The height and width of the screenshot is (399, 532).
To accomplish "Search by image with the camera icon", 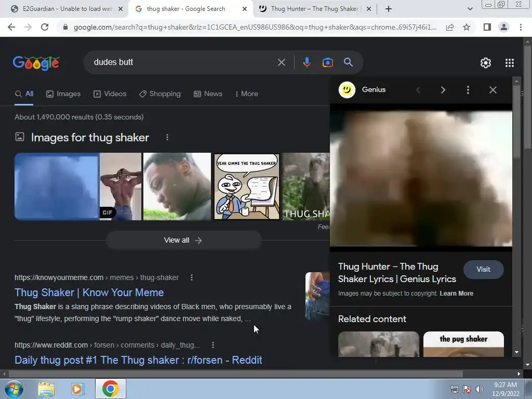I will pos(327,62).
